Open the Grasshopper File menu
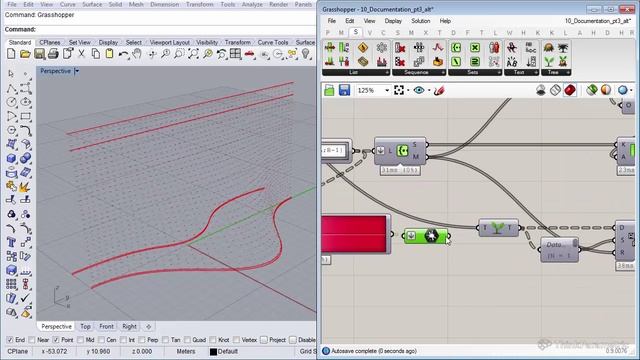Viewport: 640px width, 360px height. pos(332,21)
